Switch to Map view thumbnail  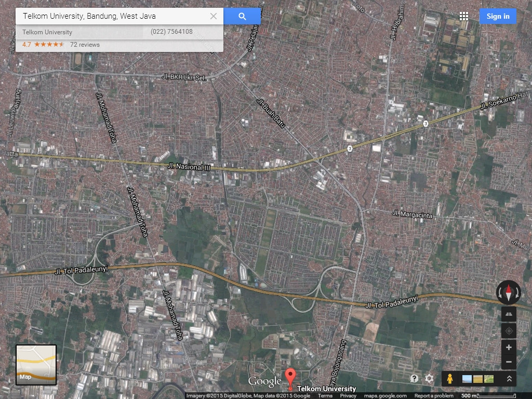36,365
